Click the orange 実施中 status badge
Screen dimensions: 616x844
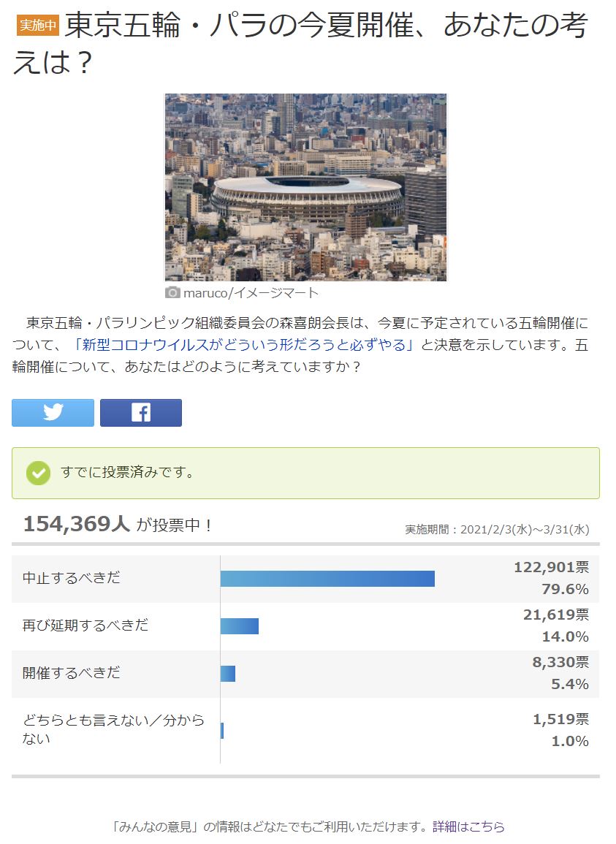coord(38,25)
